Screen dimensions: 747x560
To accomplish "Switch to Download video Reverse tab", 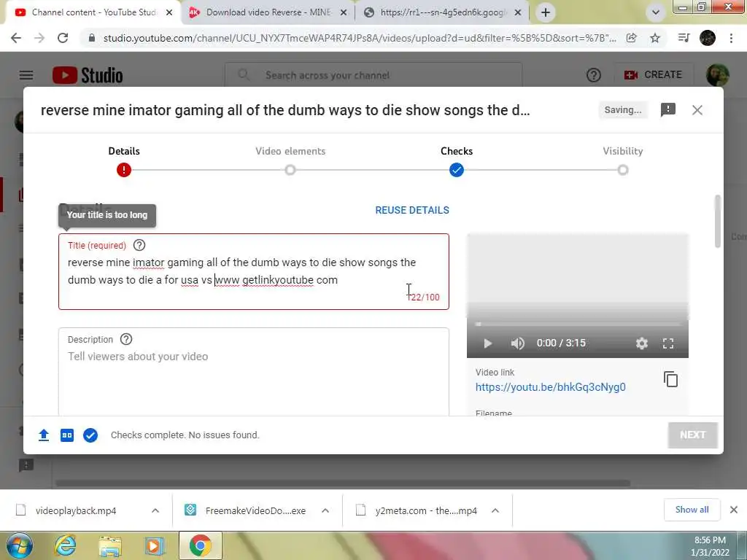I will pos(268,12).
